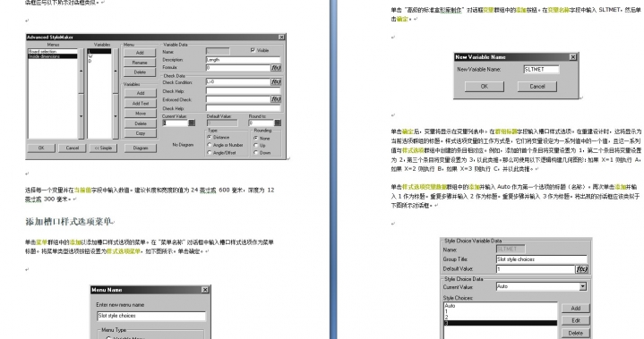Click the Default Value field in Style Choice dialog
The height and width of the screenshot is (339, 644).
(x=535, y=269)
